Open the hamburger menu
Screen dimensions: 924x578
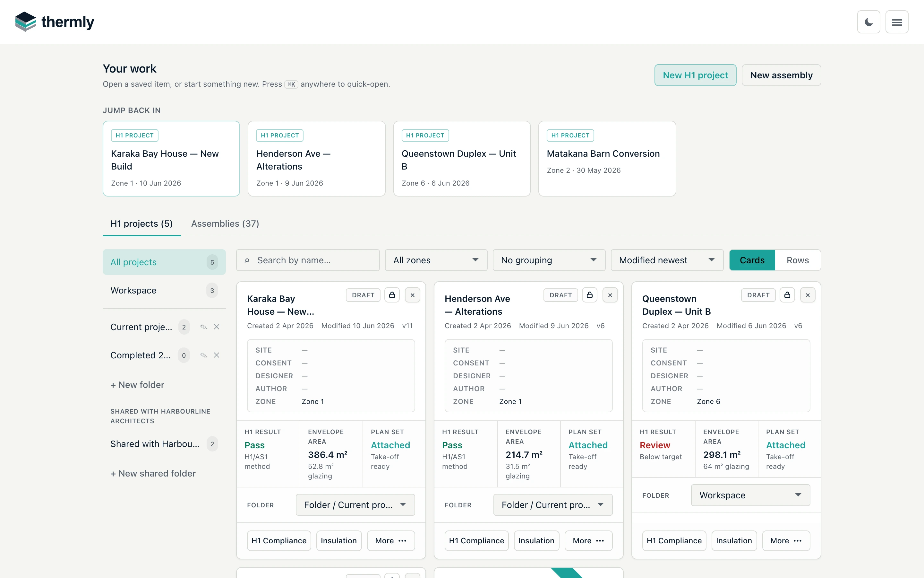[897, 22]
